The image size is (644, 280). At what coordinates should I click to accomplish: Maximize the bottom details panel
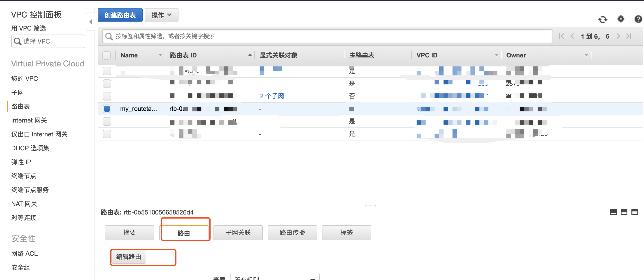click(635, 212)
